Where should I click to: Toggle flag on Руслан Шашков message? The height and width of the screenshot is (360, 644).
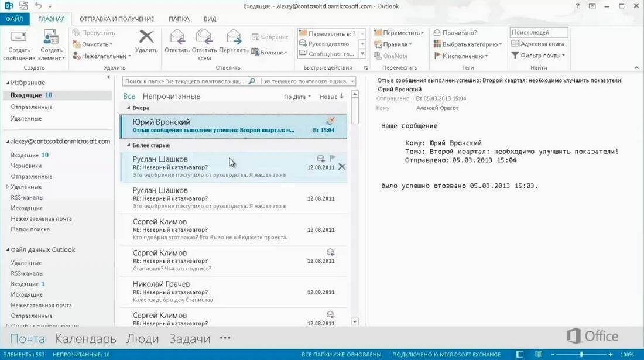333,158
